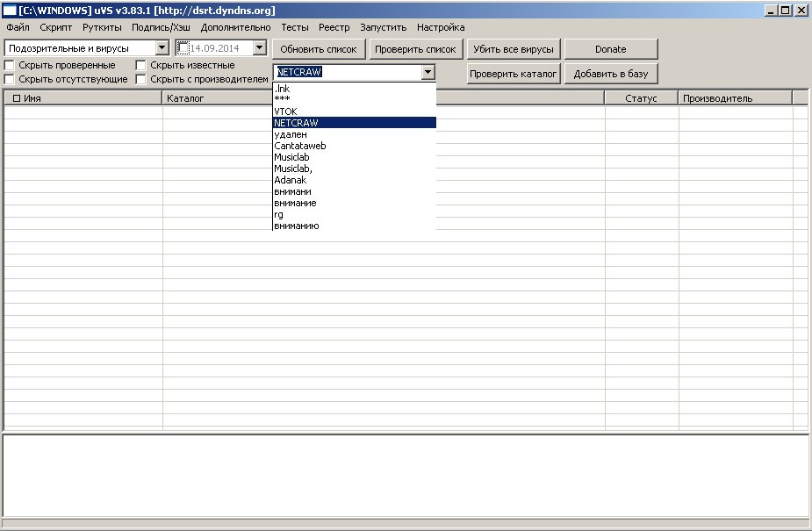
Task: Toggle Скрыть проверенные checkbox
Action: [10, 65]
